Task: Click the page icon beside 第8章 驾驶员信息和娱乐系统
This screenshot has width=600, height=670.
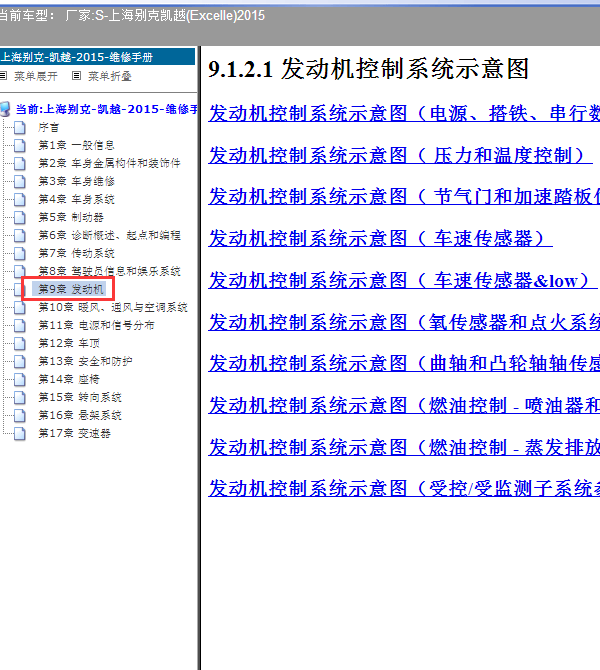Action: 19,271
